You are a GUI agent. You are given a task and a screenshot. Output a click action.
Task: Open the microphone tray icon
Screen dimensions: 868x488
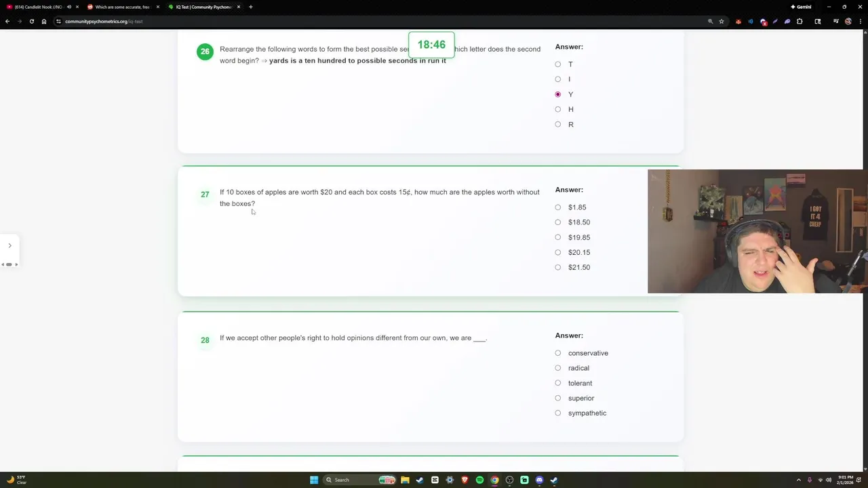810,480
